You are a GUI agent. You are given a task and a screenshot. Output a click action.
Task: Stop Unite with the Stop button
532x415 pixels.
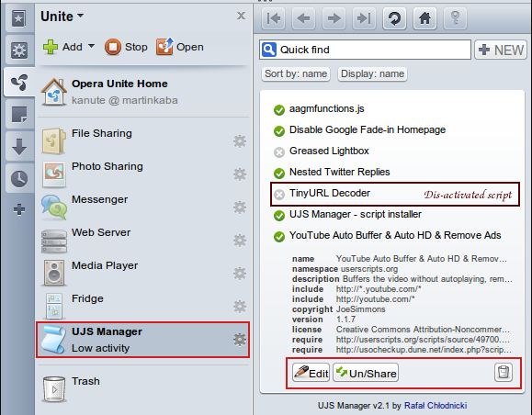pos(126,47)
